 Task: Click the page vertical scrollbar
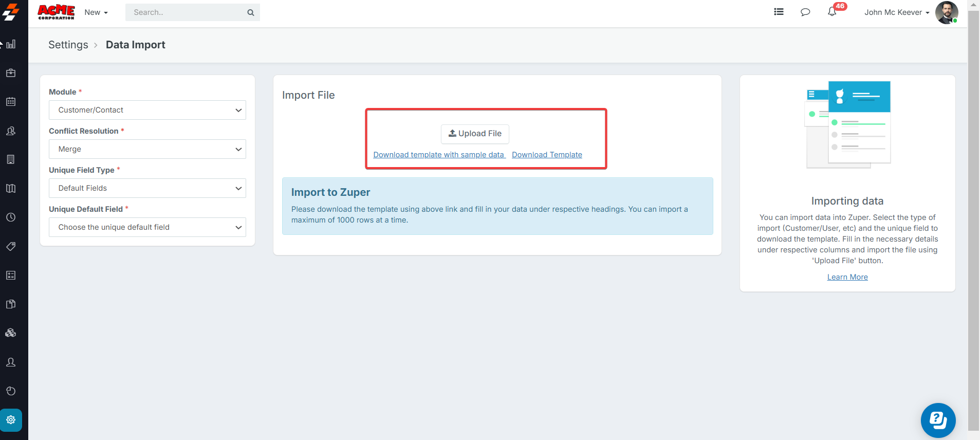973,220
